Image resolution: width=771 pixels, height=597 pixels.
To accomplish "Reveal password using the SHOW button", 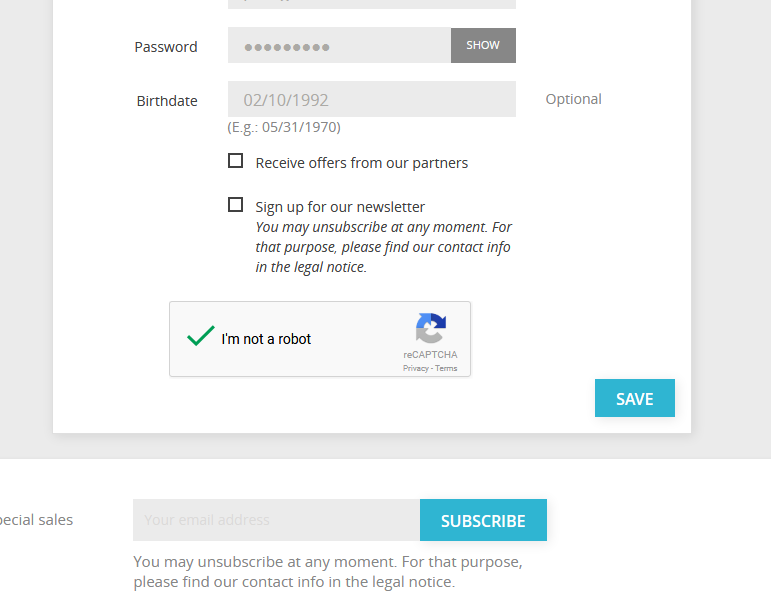I will (x=483, y=45).
